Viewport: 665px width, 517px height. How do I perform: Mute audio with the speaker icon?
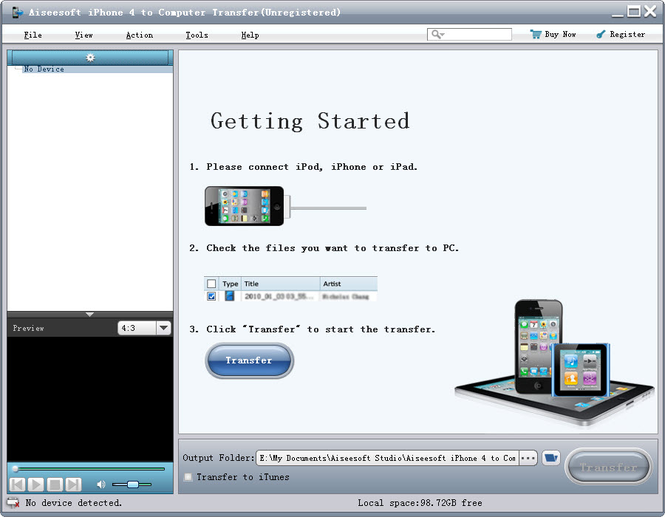[101, 484]
